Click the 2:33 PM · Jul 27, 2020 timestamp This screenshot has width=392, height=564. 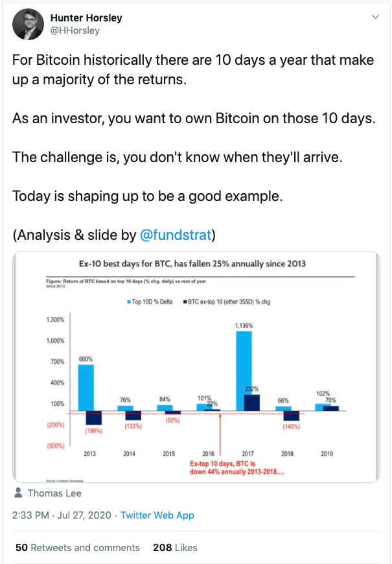[62, 515]
